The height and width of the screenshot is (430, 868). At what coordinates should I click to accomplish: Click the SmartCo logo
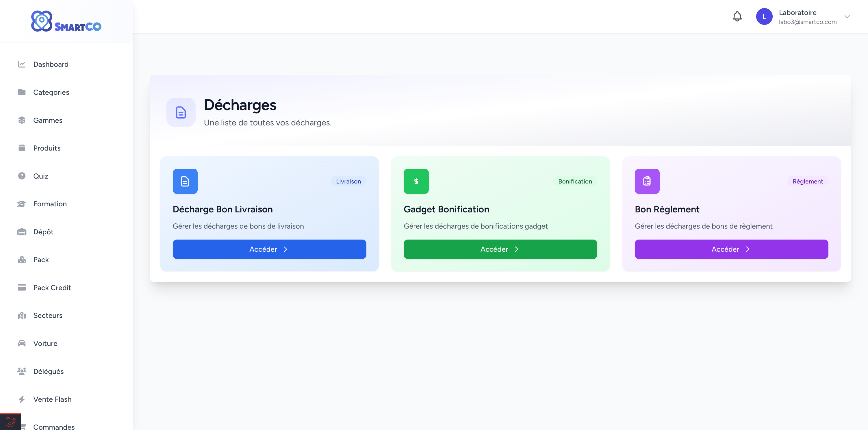[66, 21]
